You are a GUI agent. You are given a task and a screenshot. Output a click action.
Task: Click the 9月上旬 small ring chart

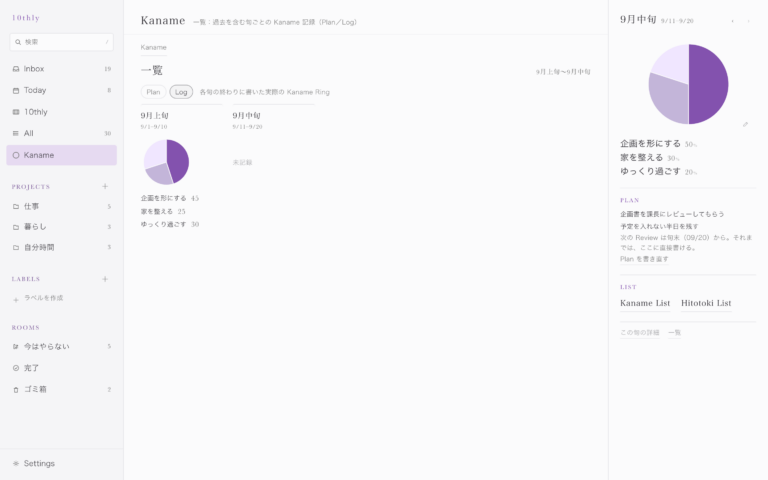click(167, 162)
